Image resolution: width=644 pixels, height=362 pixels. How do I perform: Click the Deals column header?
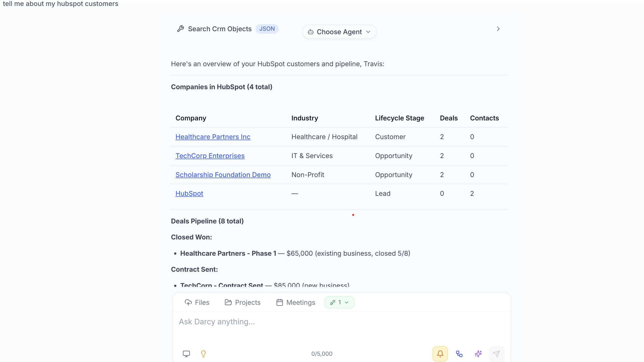click(449, 118)
